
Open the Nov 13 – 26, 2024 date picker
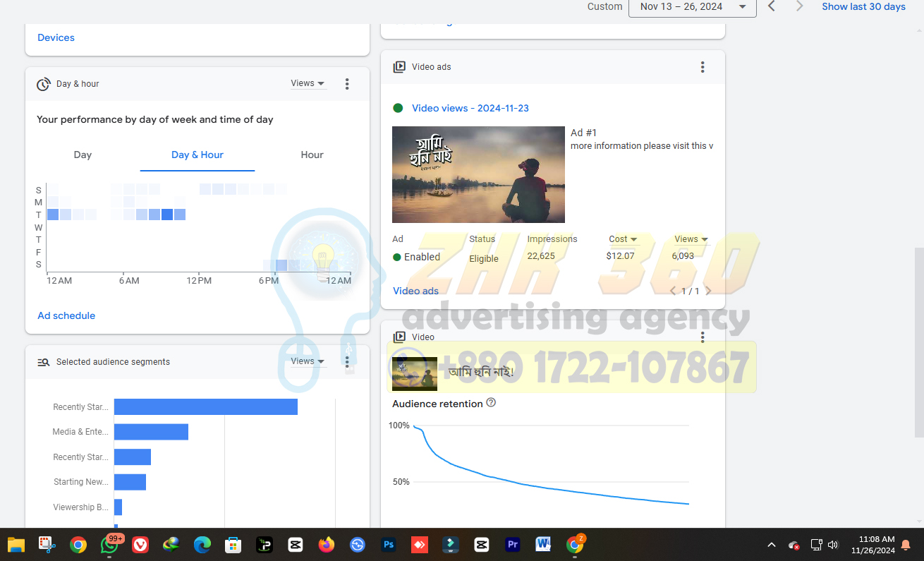(x=693, y=7)
